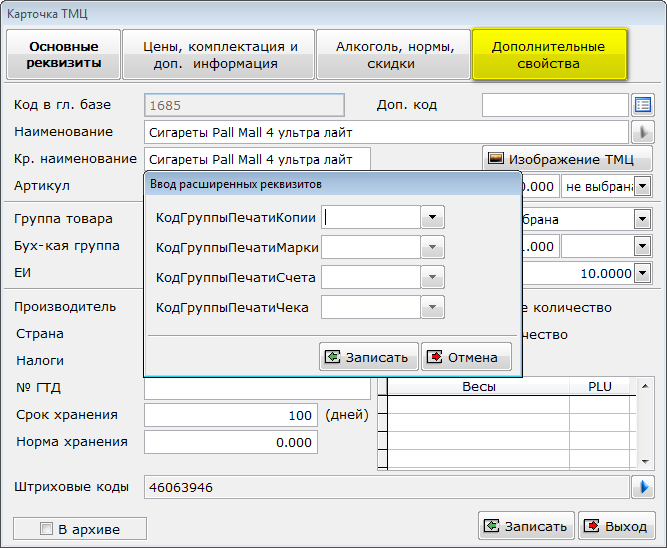
Task: Click the КодГруппыПечатиКопии input field
Action: coord(371,217)
